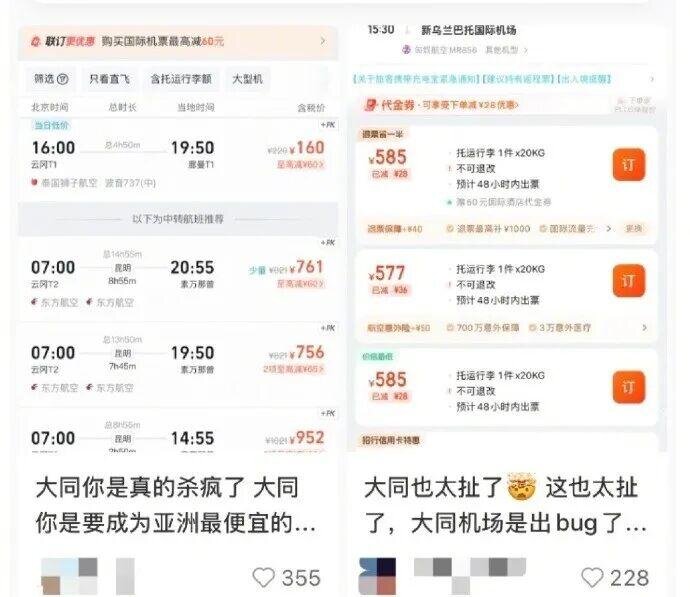Book the first ¥585 fare
The width and height of the screenshot is (690, 597).
629,165
